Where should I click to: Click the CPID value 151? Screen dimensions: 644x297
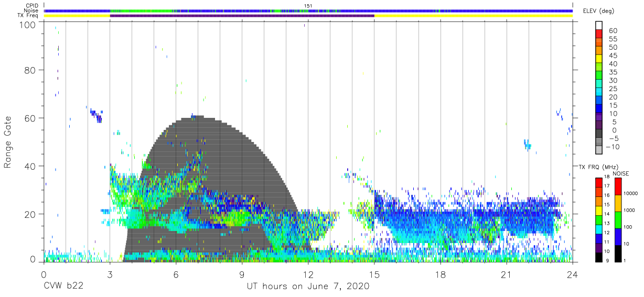308,6
